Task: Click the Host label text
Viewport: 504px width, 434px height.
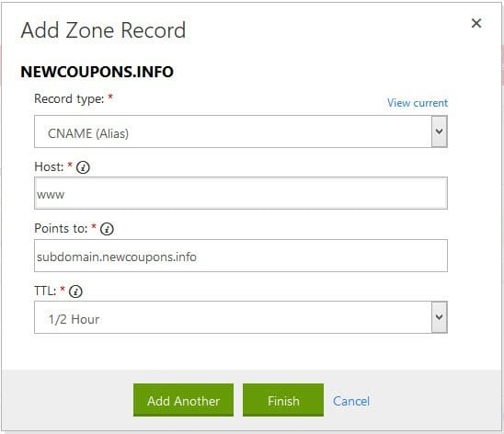Action: click(49, 166)
